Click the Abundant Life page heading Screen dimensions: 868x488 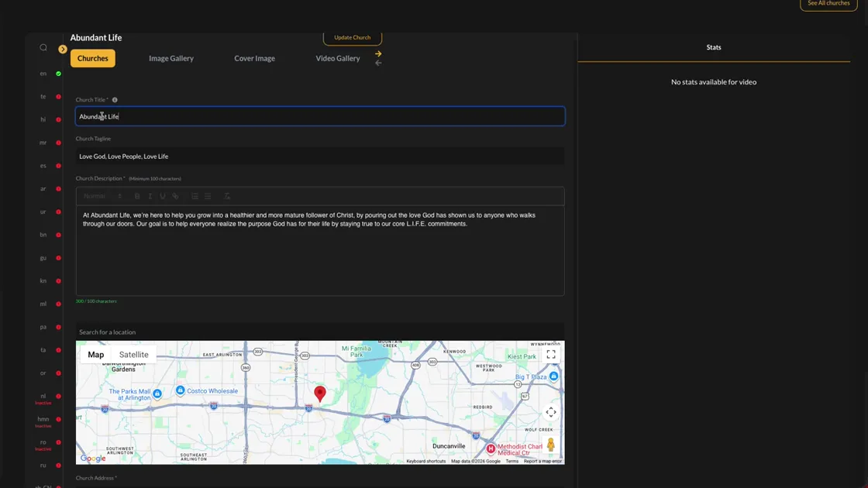click(x=96, y=38)
